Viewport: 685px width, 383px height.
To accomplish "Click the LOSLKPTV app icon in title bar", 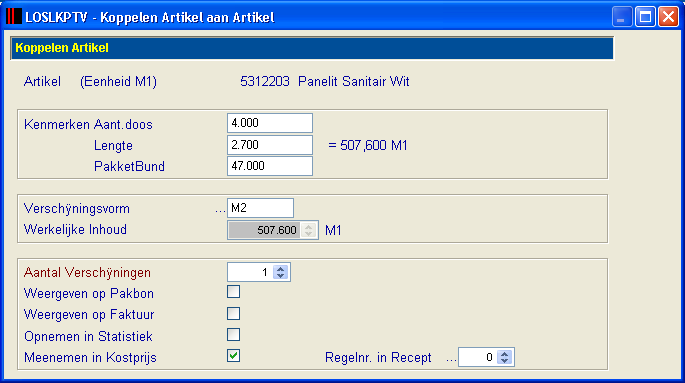I will pyautogui.click(x=14, y=17).
